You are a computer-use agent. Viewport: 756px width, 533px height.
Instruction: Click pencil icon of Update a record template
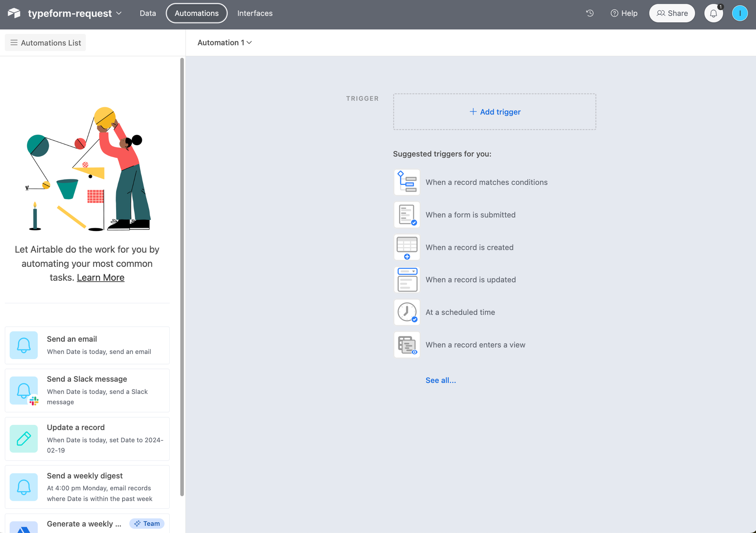coord(24,439)
